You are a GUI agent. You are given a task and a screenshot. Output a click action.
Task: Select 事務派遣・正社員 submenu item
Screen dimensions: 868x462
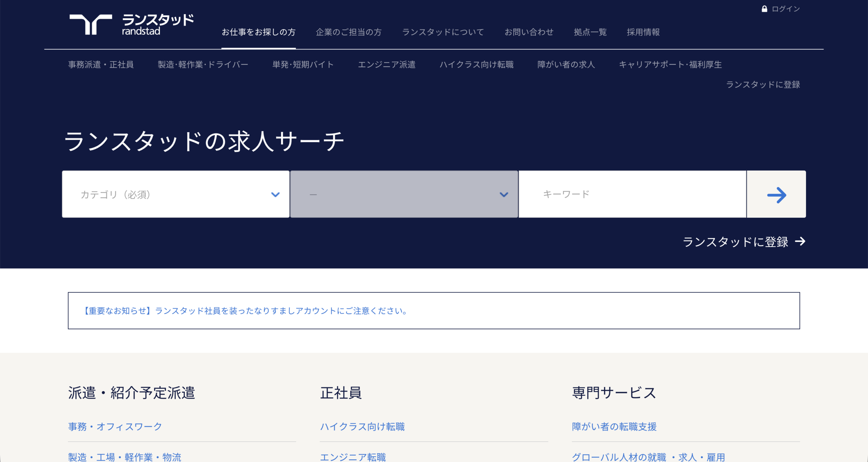[x=101, y=65]
